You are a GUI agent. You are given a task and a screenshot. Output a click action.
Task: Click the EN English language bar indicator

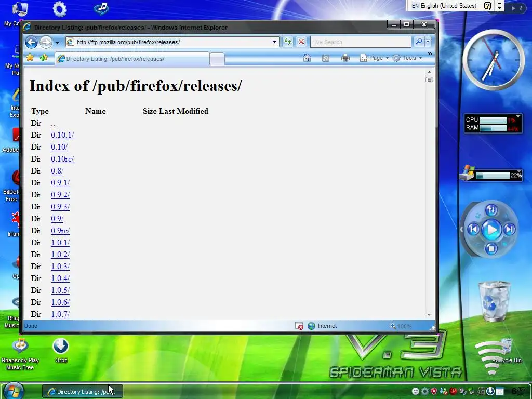444,6
